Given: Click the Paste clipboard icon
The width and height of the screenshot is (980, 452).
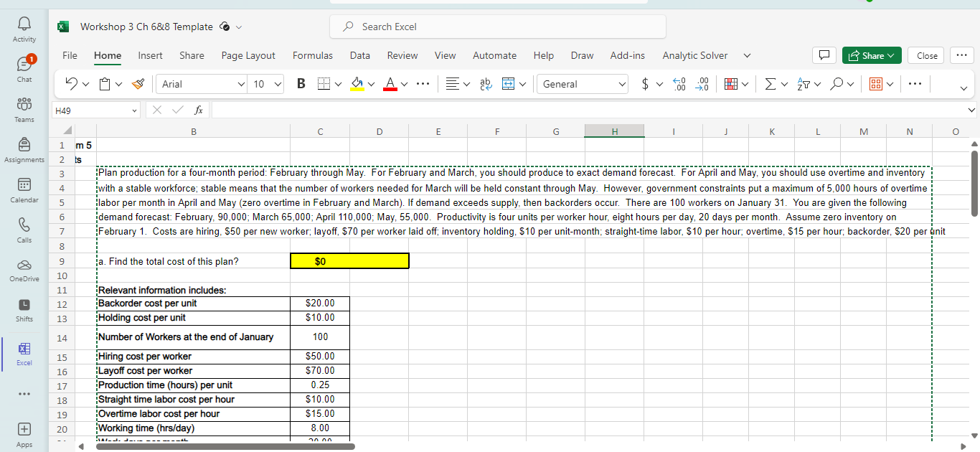Looking at the screenshot, I should (105, 84).
